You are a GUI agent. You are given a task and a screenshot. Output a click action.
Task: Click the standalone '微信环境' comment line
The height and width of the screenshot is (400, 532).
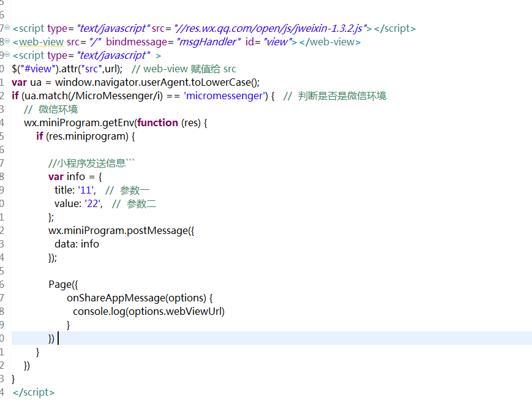click(x=51, y=109)
